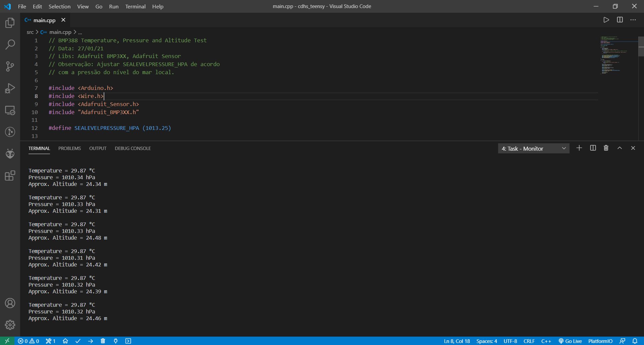Screen dimensions: 644x345
Task: Open the Selection menu
Action: tap(59, 6)
